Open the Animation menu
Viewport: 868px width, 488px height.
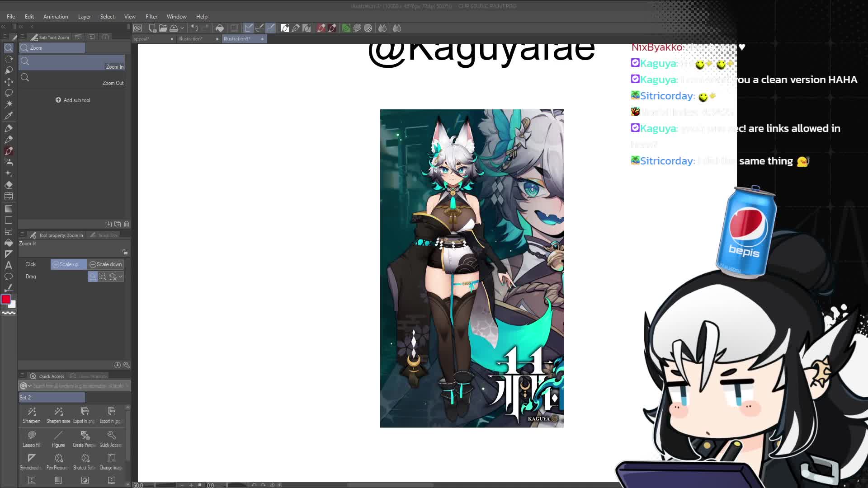56,17
